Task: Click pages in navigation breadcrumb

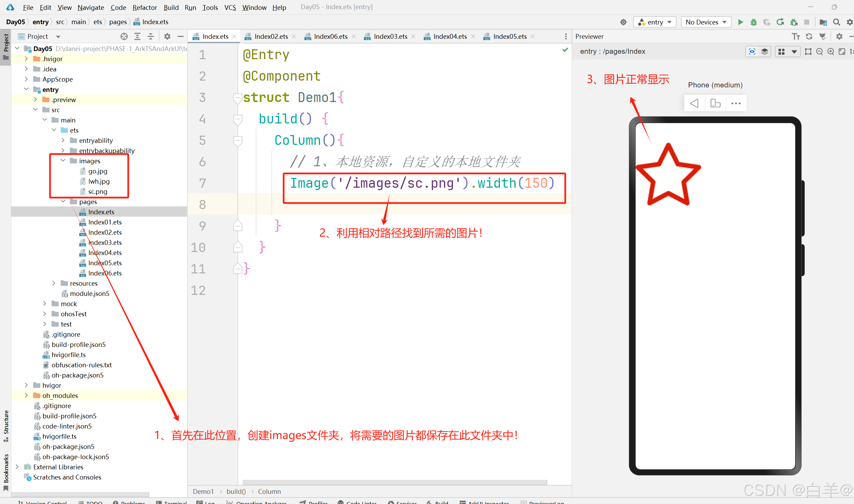Action: (118, 22)
